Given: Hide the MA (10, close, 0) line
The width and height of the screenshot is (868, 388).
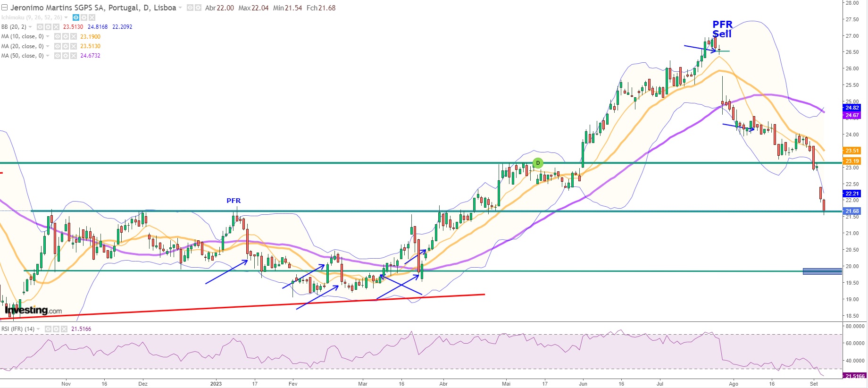Looking at the screenshot, I should pos(57,36).
